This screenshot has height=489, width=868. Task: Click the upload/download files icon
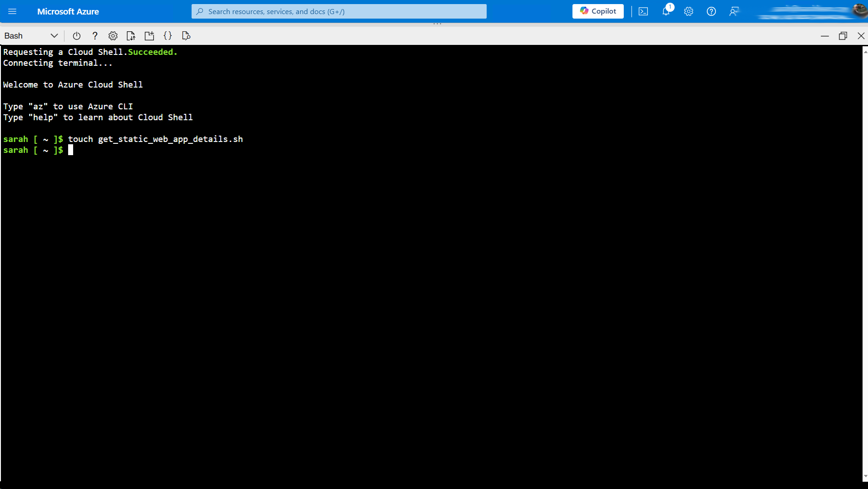[131, 36]
